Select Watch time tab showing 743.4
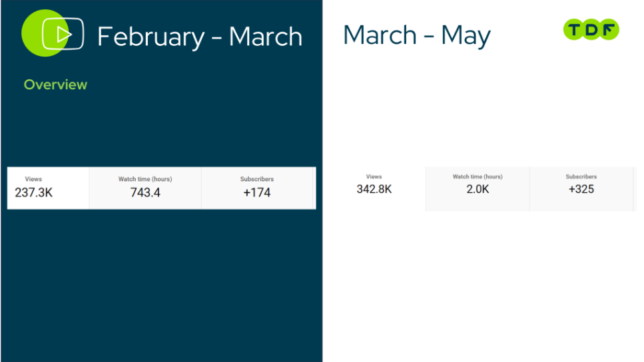 tap(145, 188)
